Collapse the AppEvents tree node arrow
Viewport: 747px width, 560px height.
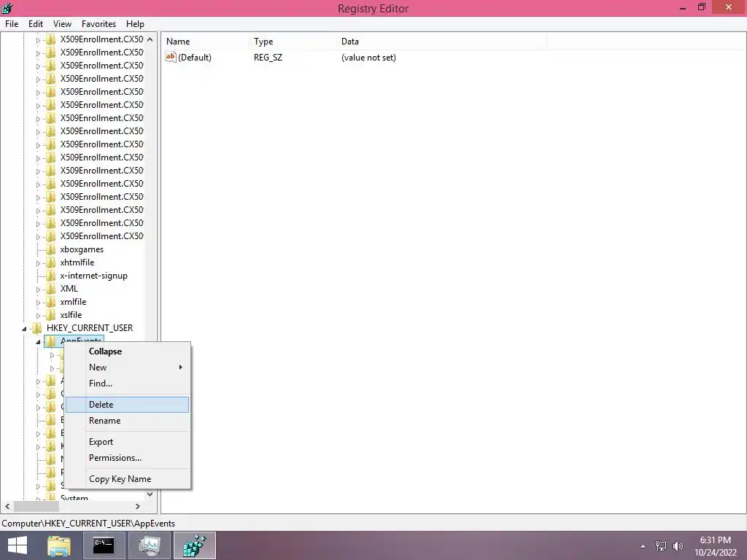click(38, 342)
